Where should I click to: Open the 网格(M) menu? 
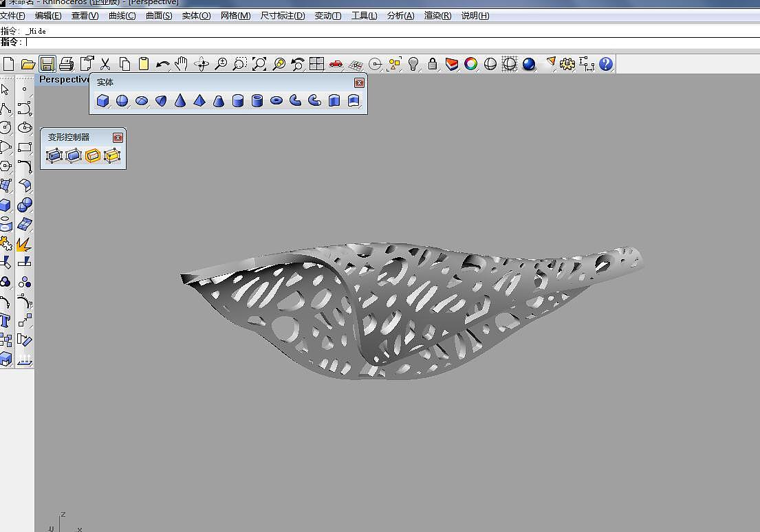[235, 16]
